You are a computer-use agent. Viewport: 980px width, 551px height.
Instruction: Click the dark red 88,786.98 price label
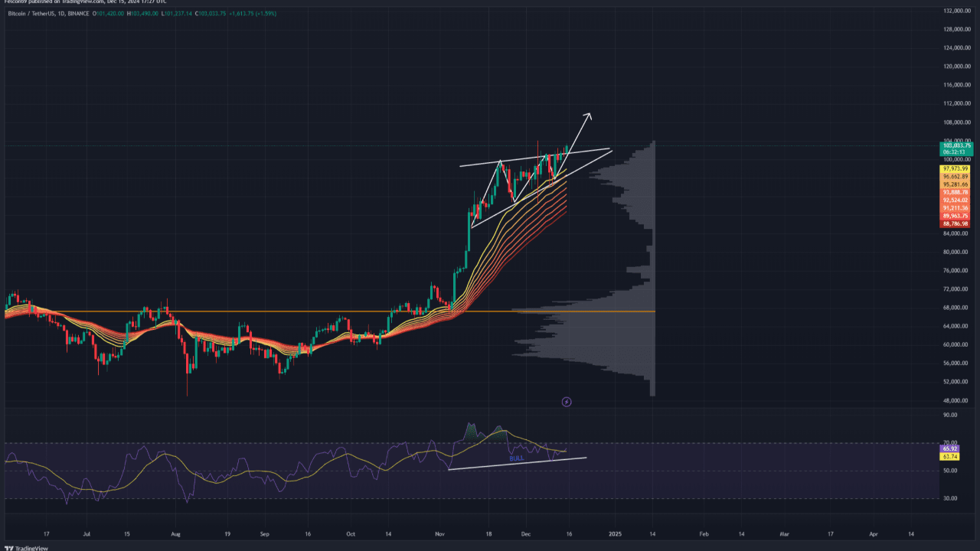955,224
